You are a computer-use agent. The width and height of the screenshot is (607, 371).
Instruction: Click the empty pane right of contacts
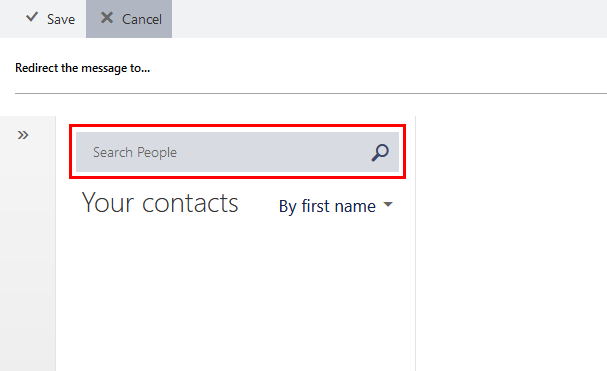coord(511,243)
